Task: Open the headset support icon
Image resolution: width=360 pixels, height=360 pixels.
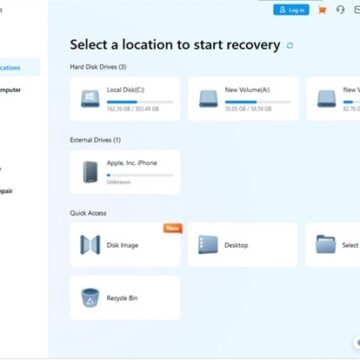Action: pos(340,10)
